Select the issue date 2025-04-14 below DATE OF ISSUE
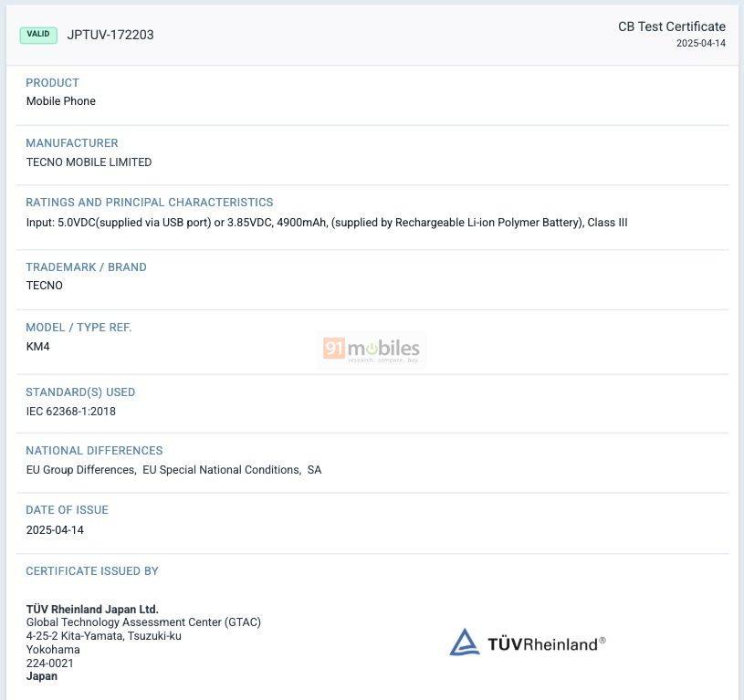This screenshot has width=744, height=700. click(55, 529)
